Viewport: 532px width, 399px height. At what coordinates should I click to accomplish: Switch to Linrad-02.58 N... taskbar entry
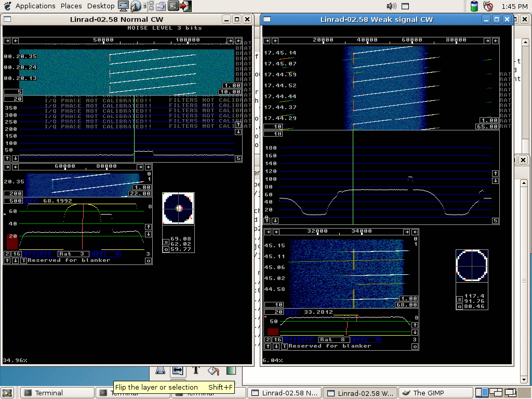pos(284,393)
